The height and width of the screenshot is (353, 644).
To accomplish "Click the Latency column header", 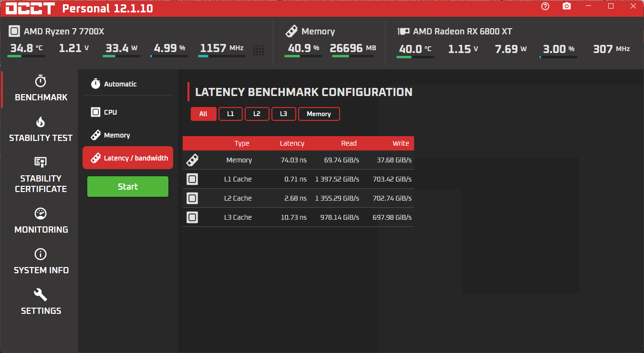I will (x=292, y=143).
